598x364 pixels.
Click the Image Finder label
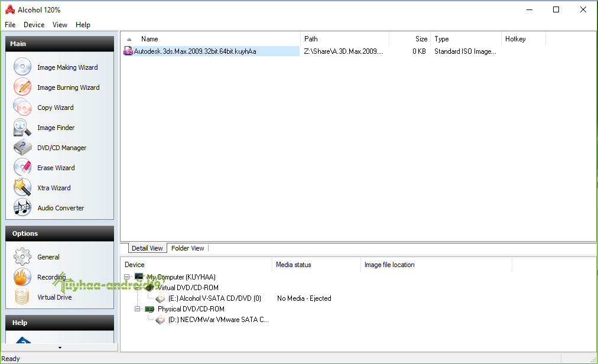coord(56,128)
